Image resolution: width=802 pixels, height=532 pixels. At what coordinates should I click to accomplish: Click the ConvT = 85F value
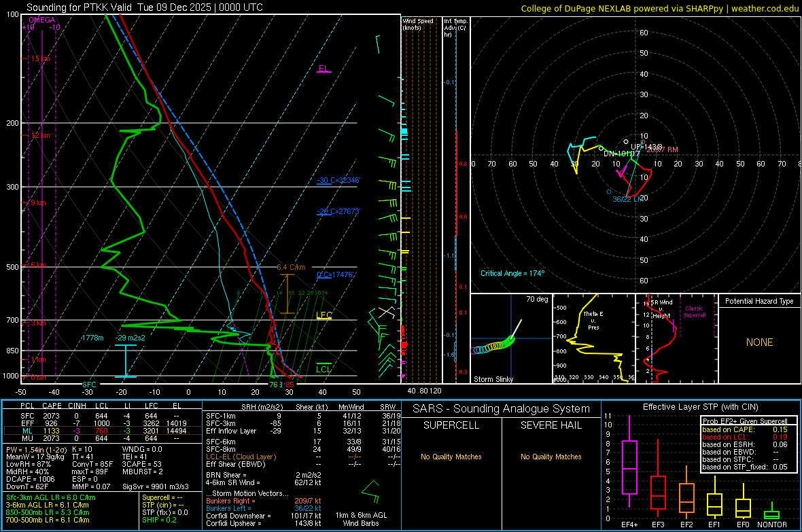tap(92, 464)
